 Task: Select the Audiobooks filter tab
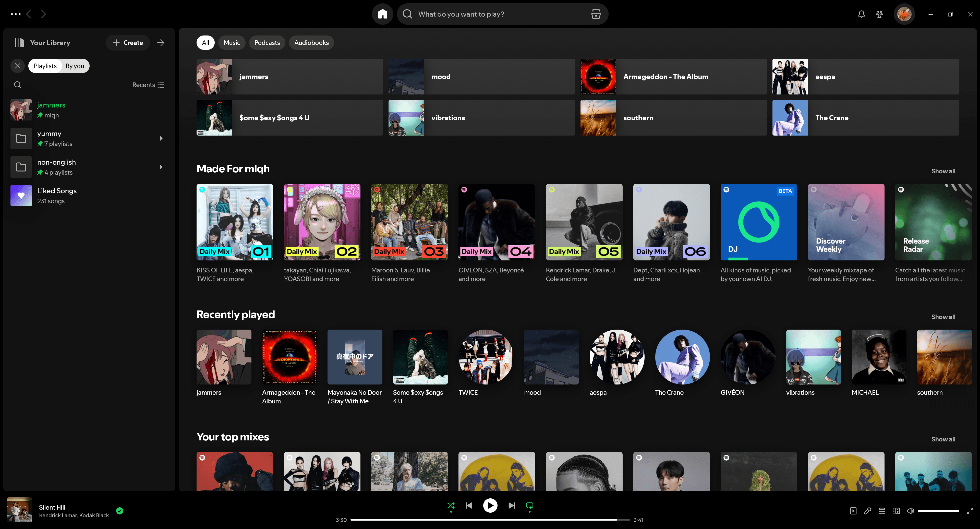click(x=311, y=43)
